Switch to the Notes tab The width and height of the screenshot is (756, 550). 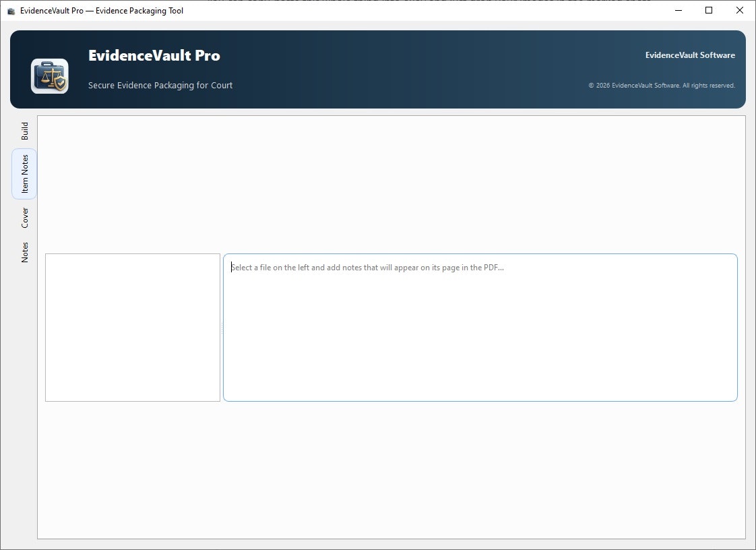(x=24, y=251)
